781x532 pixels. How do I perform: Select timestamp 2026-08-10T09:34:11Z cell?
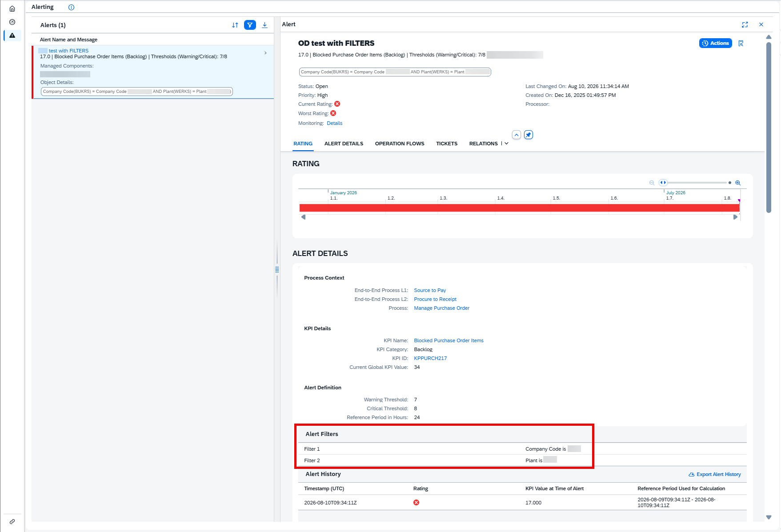tap(330, 503)
